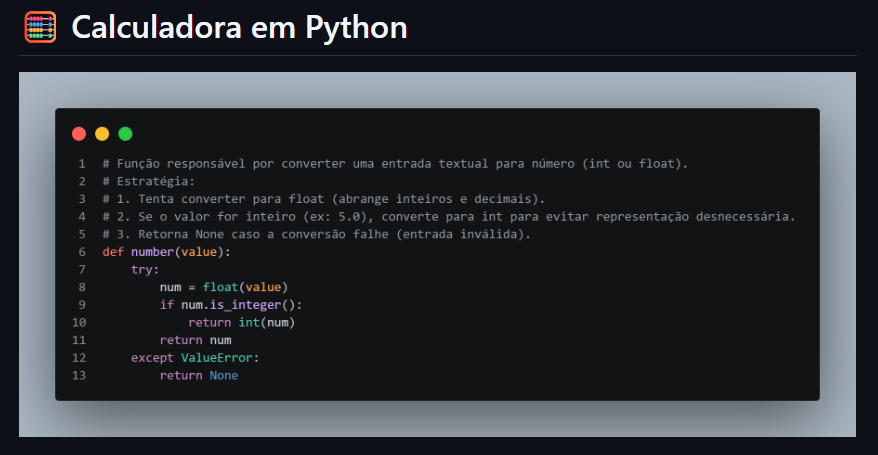The image size is (878, 455).
Task: Click the "# Estratégia:" comment line
Action: 148,181
